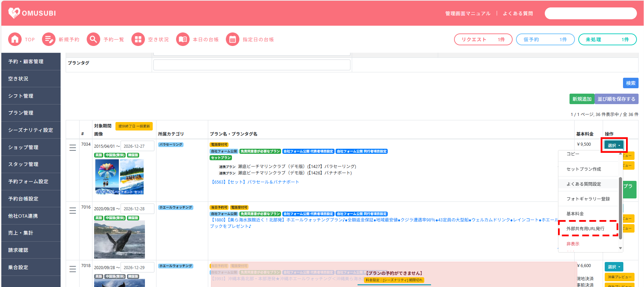The width and height of the screenshot is (644, 287).
Task: Open the 新規予約 pencil icon
Action: pos(48,40)
